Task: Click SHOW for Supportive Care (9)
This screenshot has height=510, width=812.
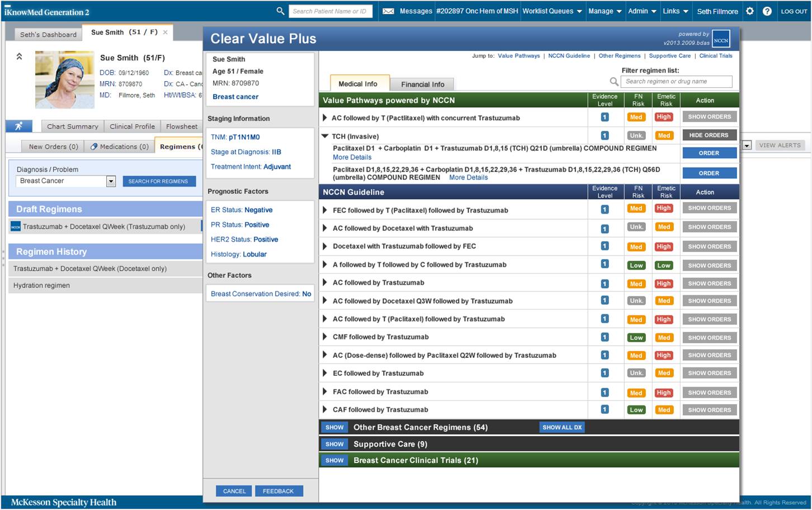Action: point(334,444)
